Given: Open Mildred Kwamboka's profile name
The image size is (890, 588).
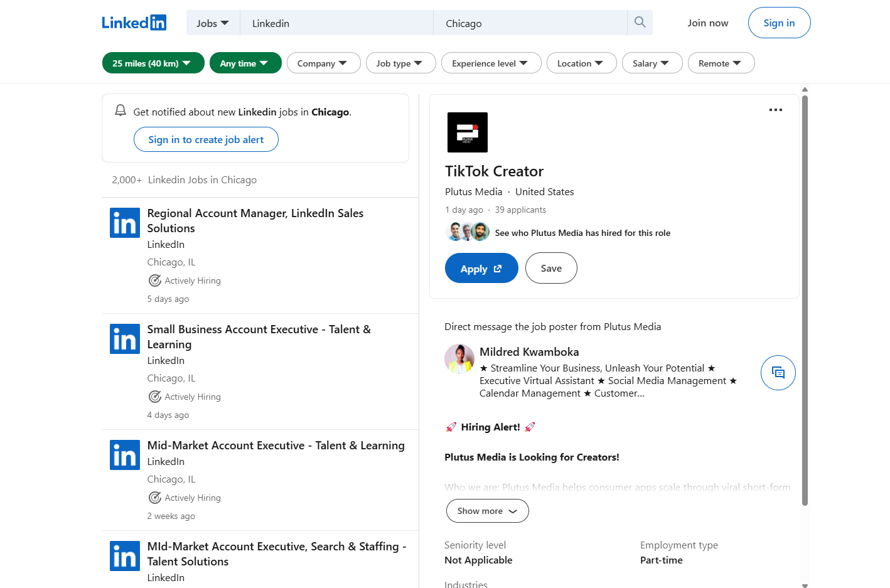Looking at the screenshot, I should [x=529, y=352].
